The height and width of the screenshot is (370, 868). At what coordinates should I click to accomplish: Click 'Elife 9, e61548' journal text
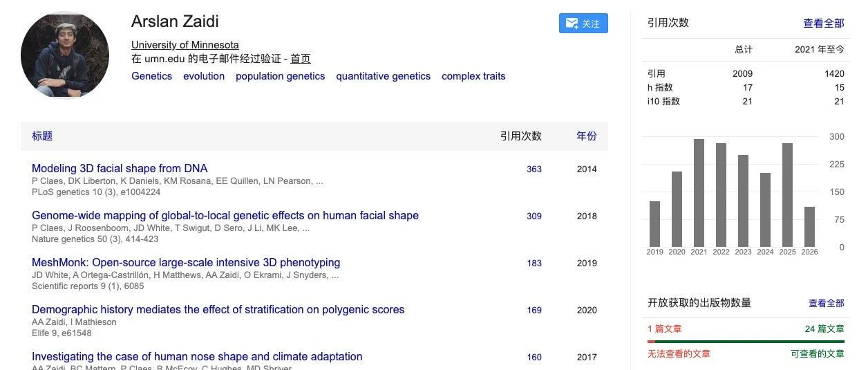62,333
